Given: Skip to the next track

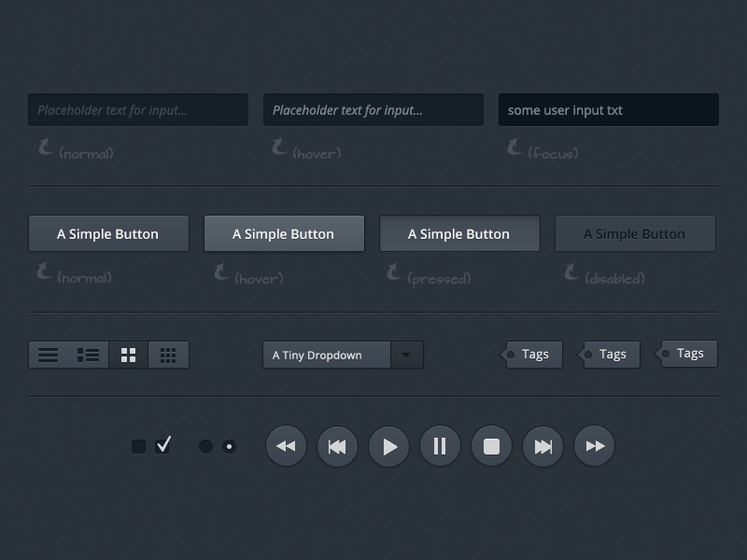Looking at the screenshot, I should pyautogui.click(x=543, y=446).
